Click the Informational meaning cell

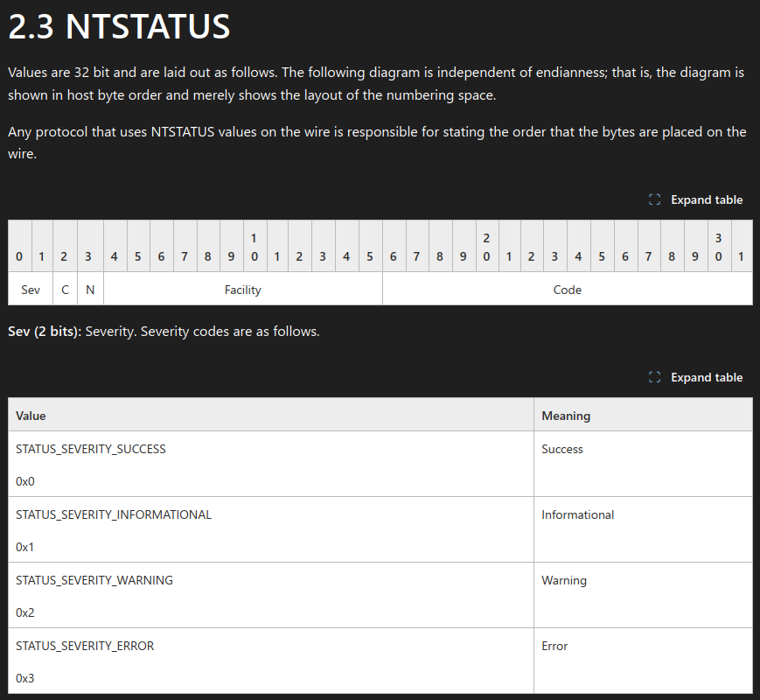click(643, 529)
